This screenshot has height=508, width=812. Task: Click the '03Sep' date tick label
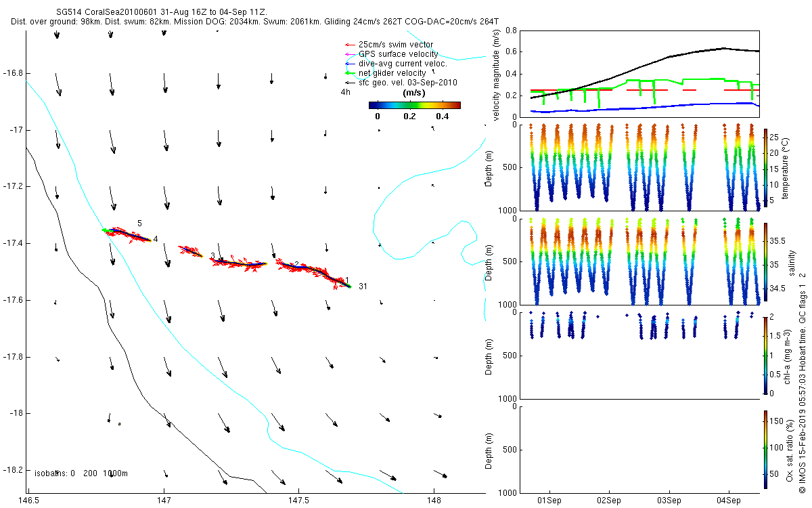coord(669,501)
